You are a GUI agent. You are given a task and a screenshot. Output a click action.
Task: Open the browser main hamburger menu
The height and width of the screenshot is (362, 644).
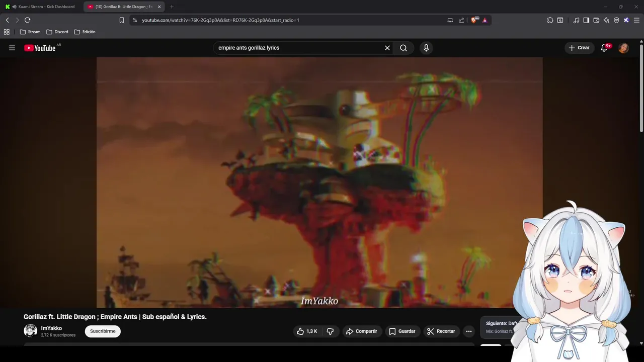click(x=636, y=20)
